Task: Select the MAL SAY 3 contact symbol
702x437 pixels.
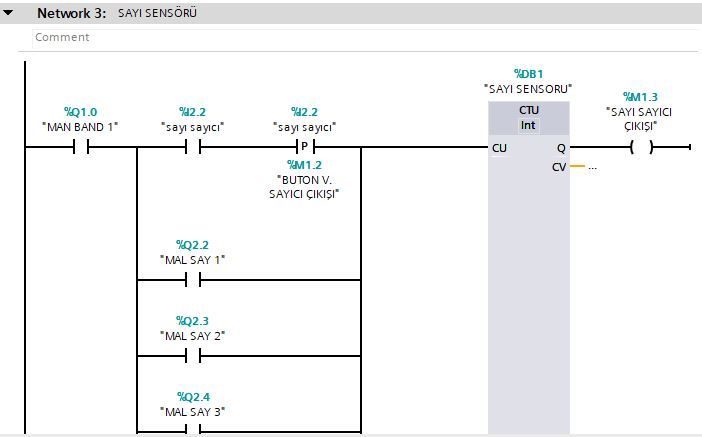Action: (192, 430)
